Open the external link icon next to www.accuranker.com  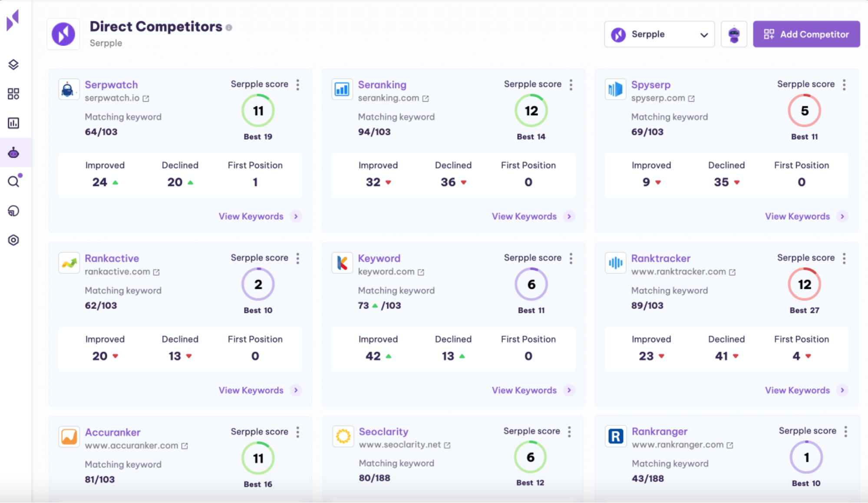[x=185, y=446]
